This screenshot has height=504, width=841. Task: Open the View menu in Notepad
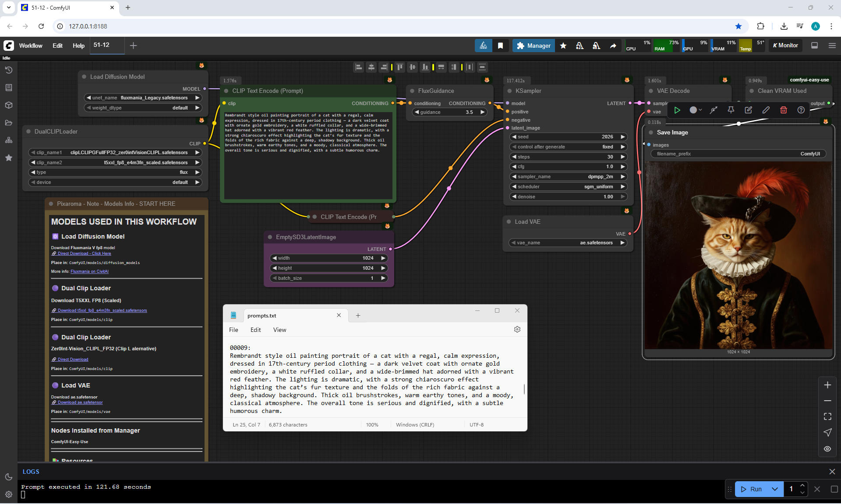[x=279, y=330]
